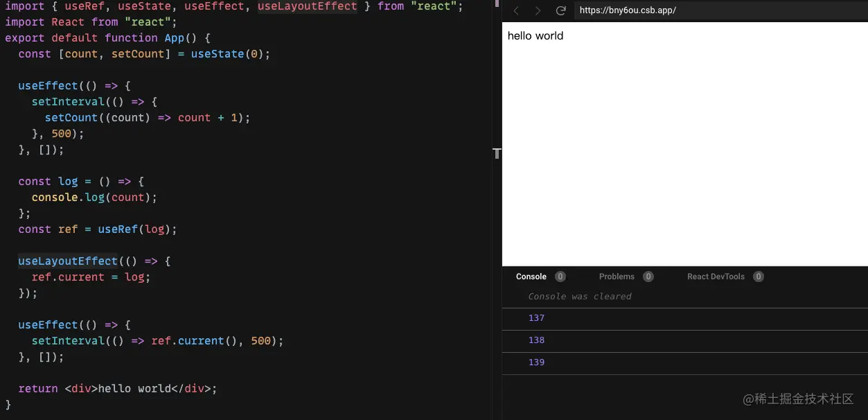The width and height of the screenshot is (868, 420).
Task: Click the "import React from" line
Action: 91,22
